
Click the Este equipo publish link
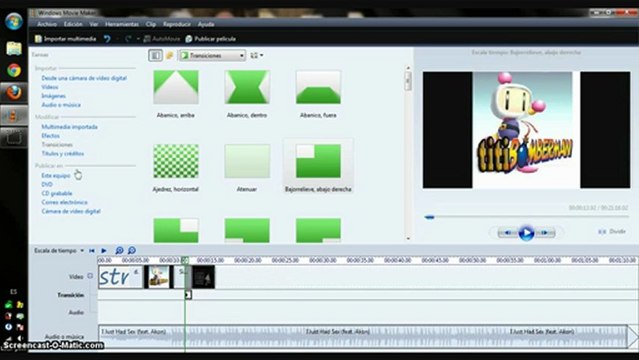(56, 175)
